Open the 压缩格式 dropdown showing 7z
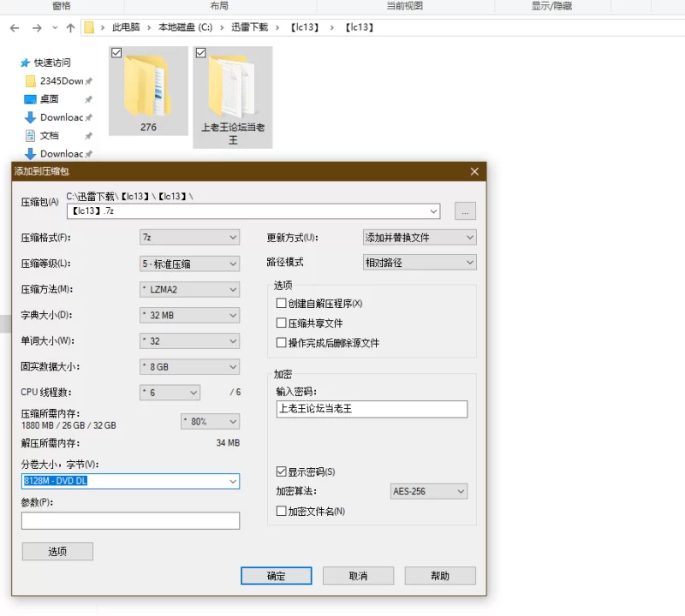Screen dimensions: 685x616 click(x=189, y=238)
